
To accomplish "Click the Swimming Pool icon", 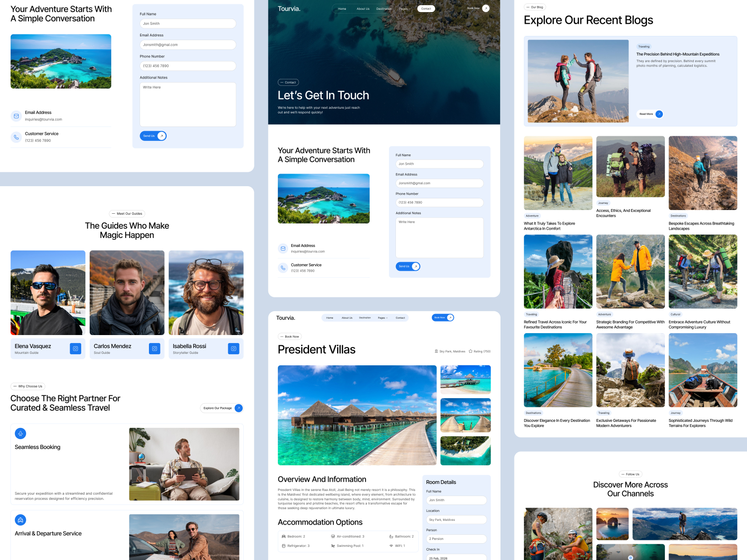I will 333,546.
